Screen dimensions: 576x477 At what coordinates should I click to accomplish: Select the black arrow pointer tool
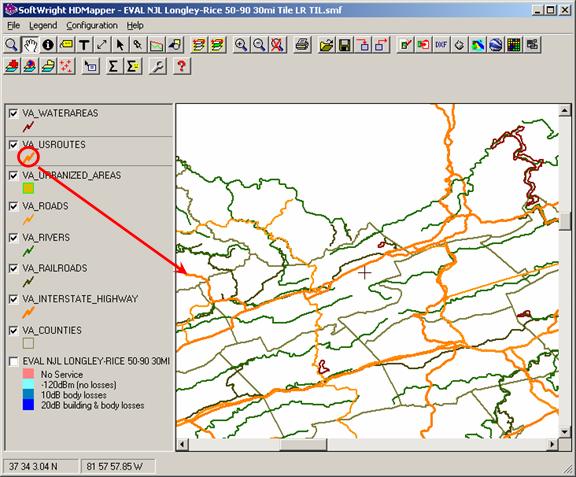120,45
